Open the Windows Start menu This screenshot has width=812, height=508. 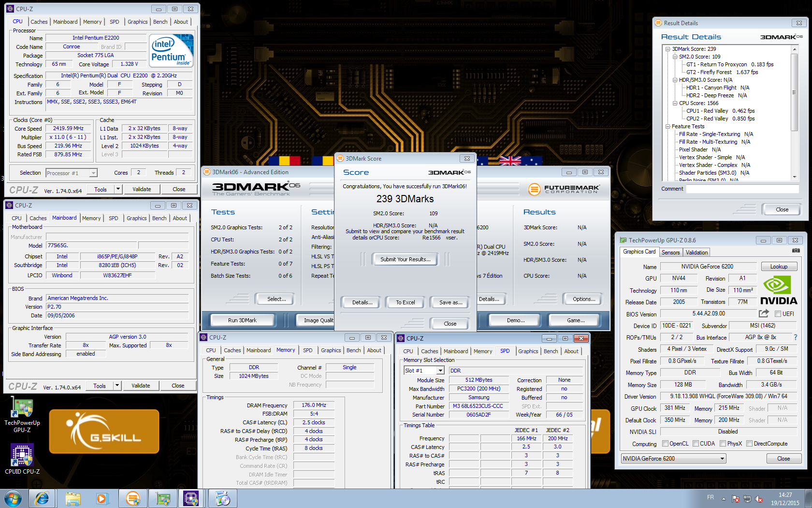click(13, 498)
